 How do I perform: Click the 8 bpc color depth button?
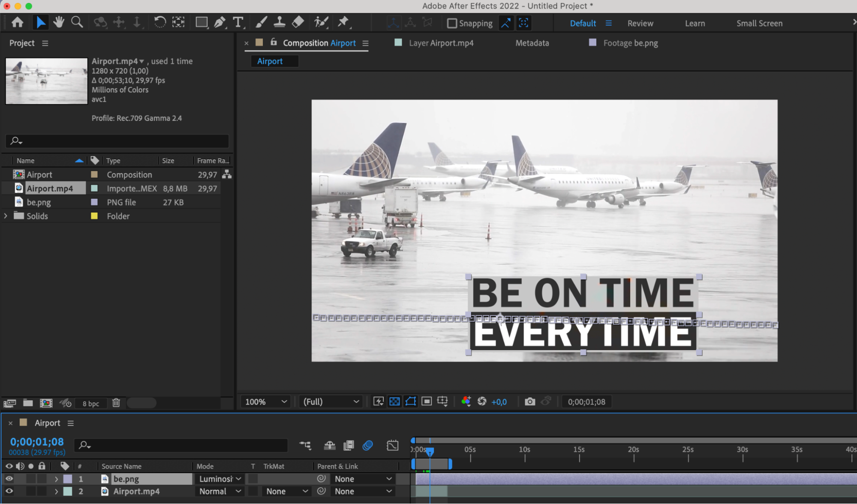[x=91, y=403]
